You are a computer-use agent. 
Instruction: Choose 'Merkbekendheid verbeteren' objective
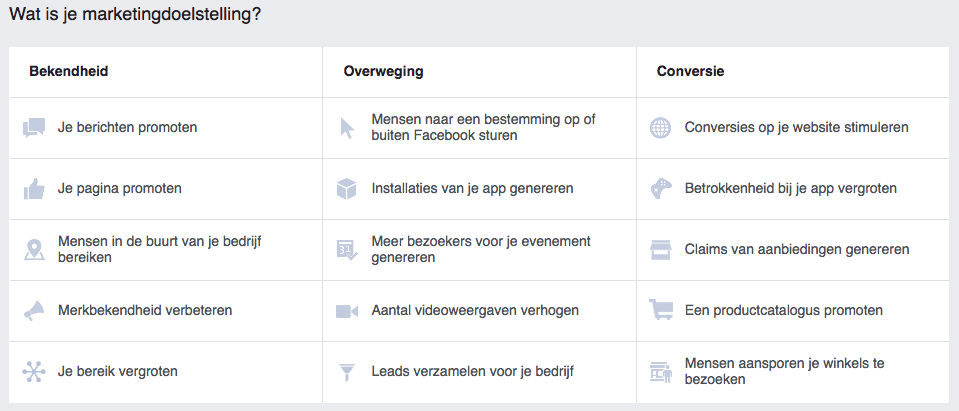(145, 311)
